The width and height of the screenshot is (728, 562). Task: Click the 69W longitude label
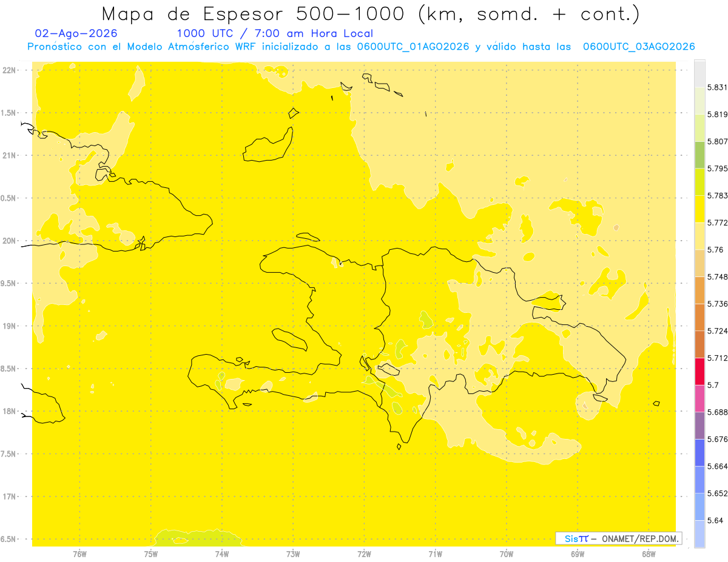coord(578,554)
